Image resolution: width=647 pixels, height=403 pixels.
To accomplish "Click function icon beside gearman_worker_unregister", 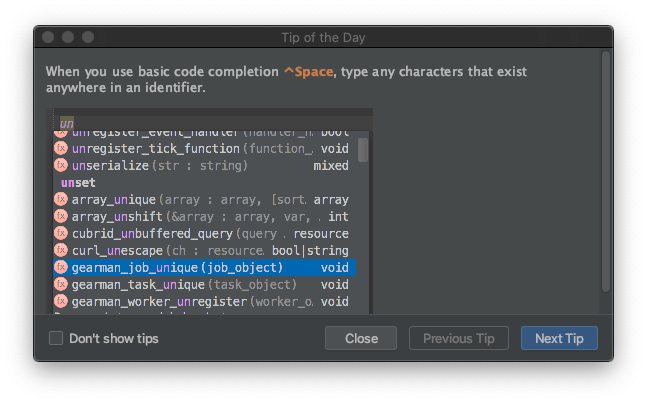I will click(61, 301).
